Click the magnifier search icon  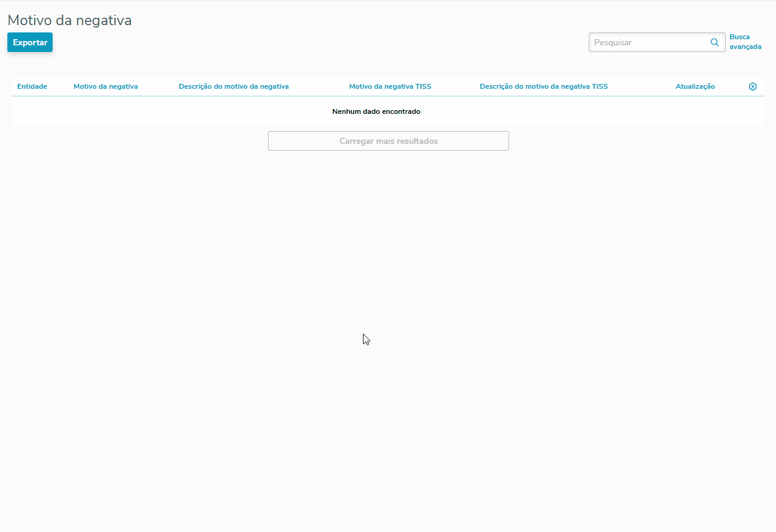pos(714,42)
